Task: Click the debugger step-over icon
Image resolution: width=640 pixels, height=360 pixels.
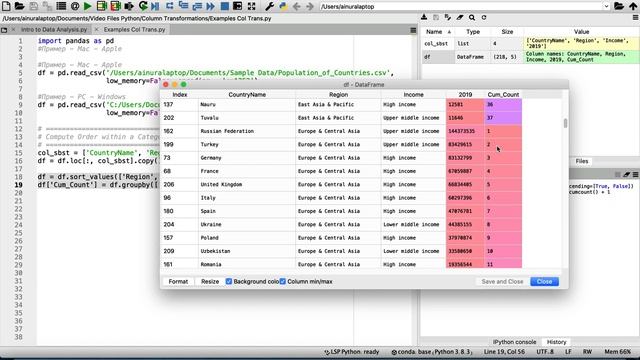Action: click(169, 6)
